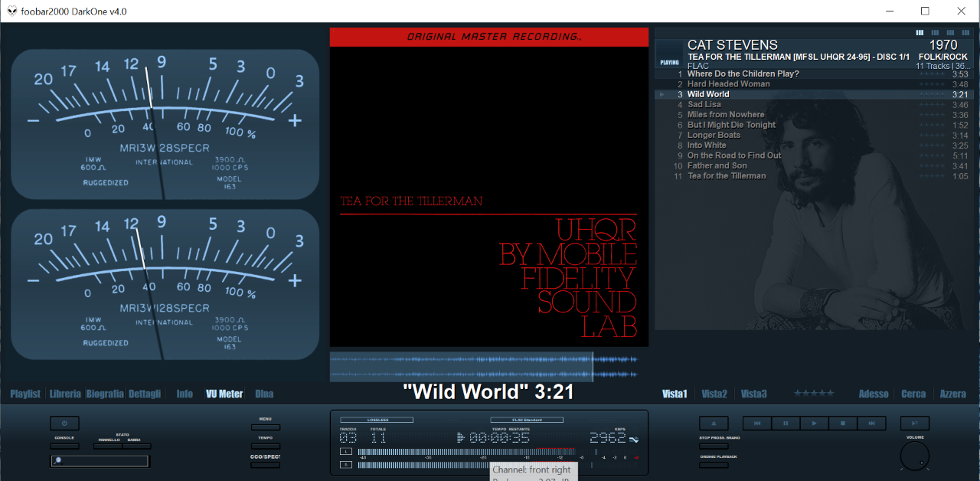Click the random play button above volume
Screen dimensions: 980x481
tap(915, 423)
